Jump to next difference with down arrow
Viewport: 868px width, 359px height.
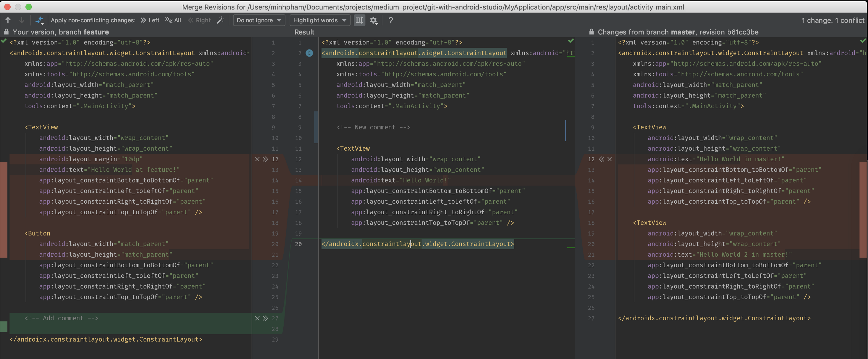(21, 20)
